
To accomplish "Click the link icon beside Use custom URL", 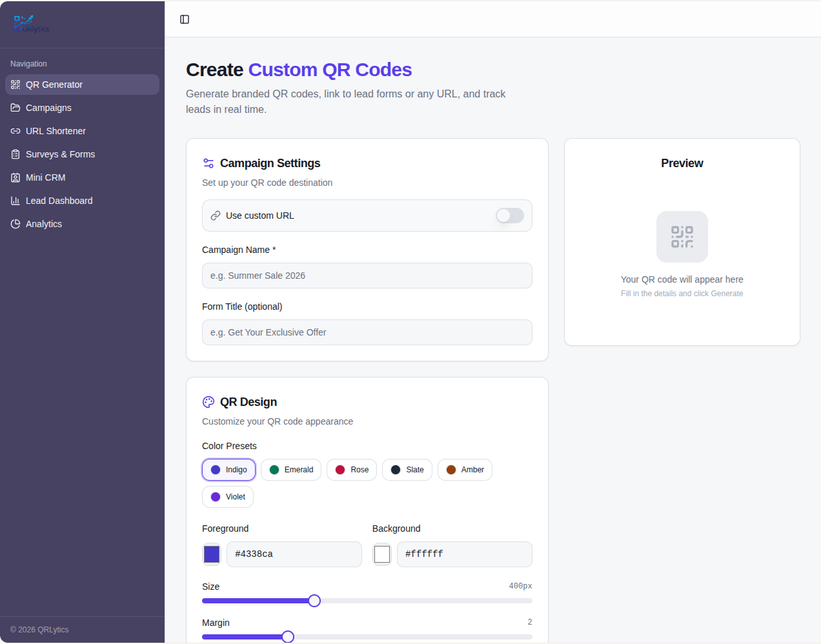I will coord(216,216).
